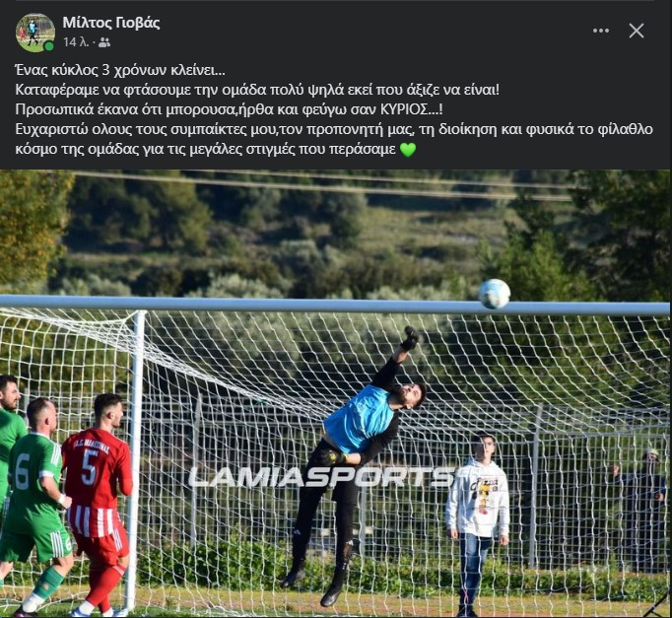Click the green online status dot
Screen dimensions: 672x618
49,46
